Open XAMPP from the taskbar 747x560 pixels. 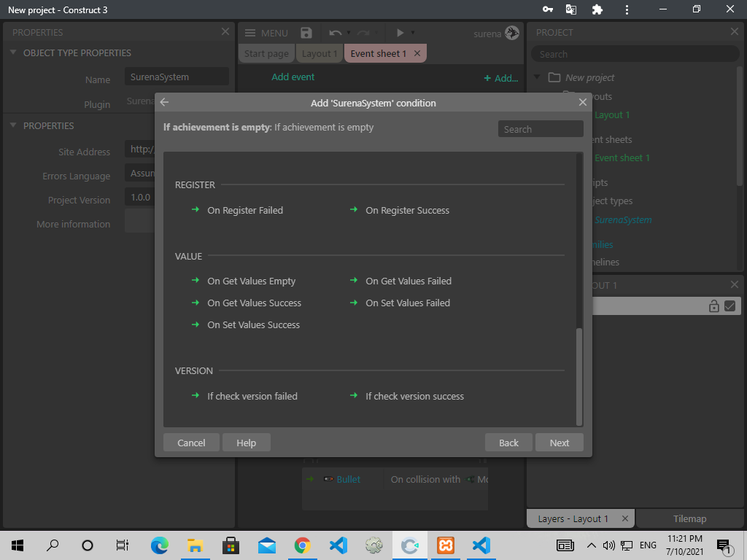446,545
